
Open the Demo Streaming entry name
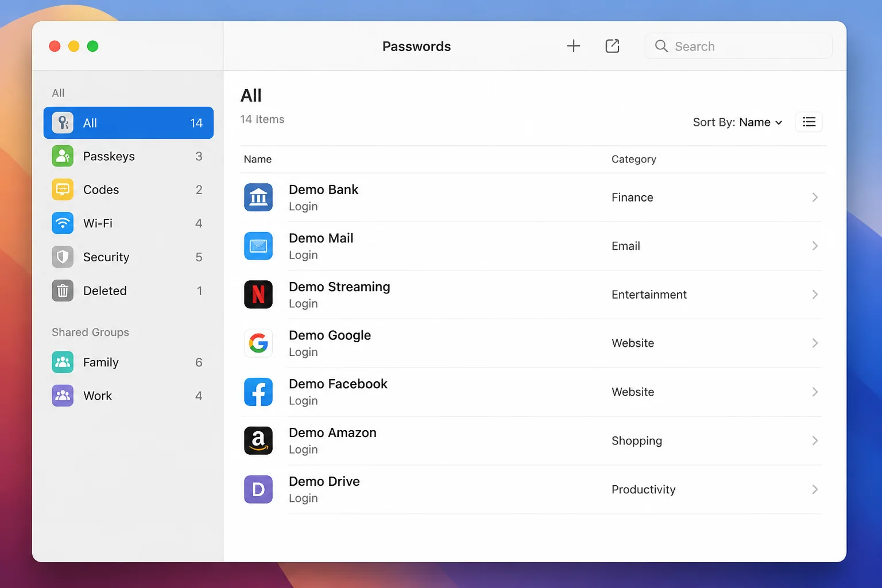339,287
